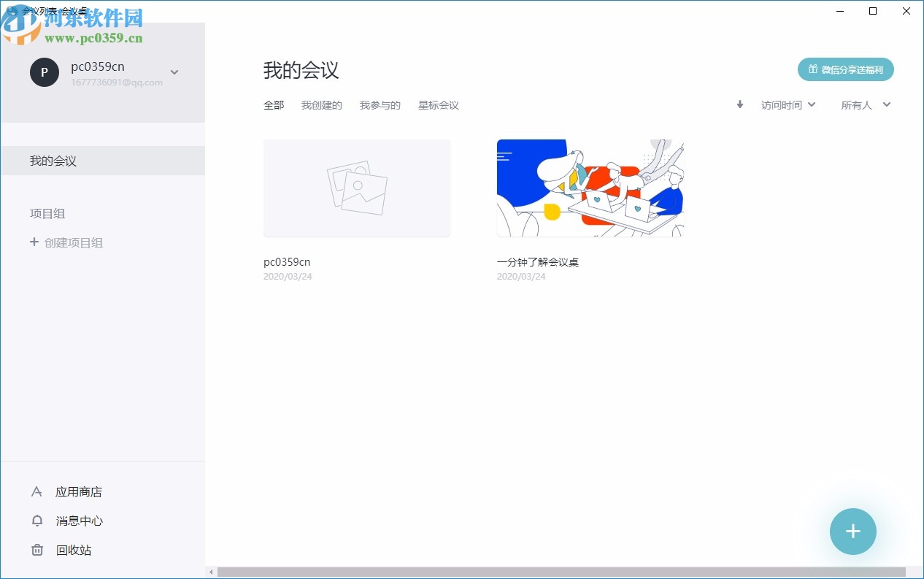This screenshot has height=579, width=924.
Task: Click the P avatar icon
Action: pos(44,72)
